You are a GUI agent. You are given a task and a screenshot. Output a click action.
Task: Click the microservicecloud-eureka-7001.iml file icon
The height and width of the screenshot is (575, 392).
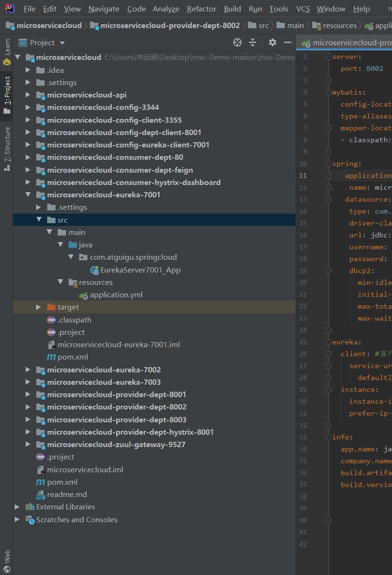tap(51, 345)
